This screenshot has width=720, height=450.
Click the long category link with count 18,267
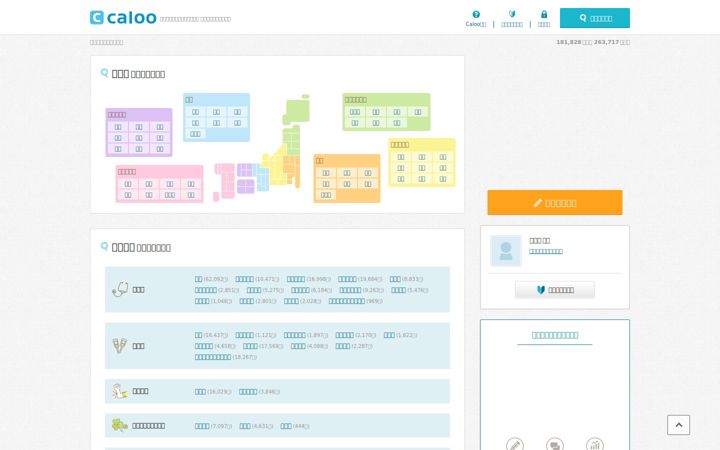click(x=213, y=357)
